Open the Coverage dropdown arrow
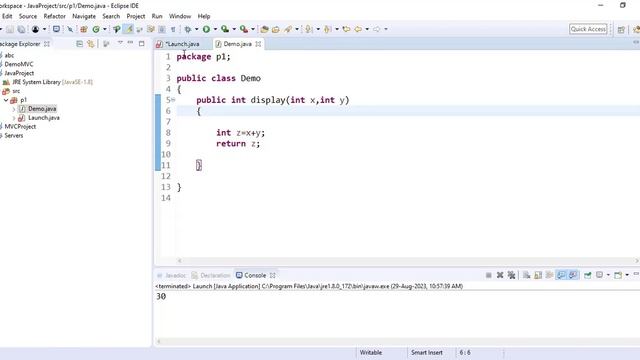The width and height of the screenshot is (640, 360). [234, 29]
